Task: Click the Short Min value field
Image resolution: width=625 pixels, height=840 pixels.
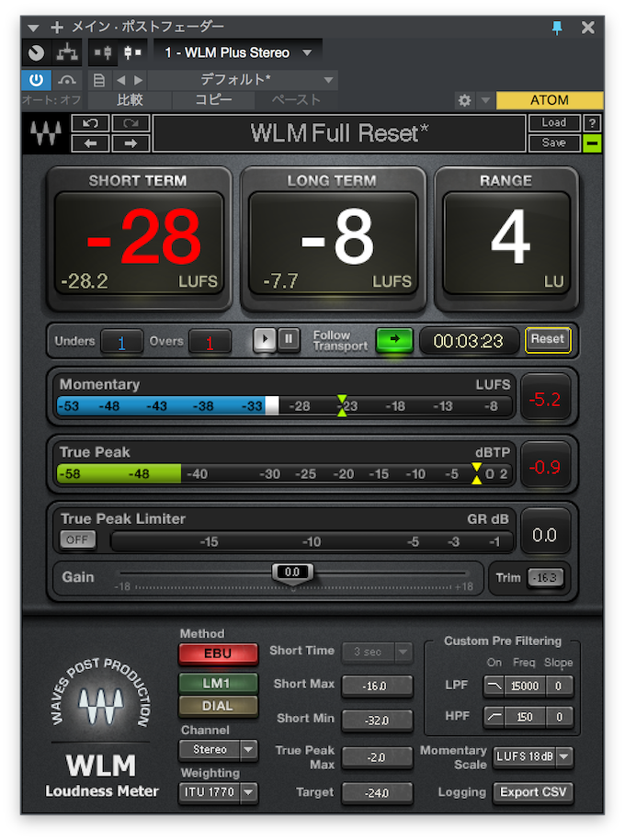Action: tap(377, 721)
